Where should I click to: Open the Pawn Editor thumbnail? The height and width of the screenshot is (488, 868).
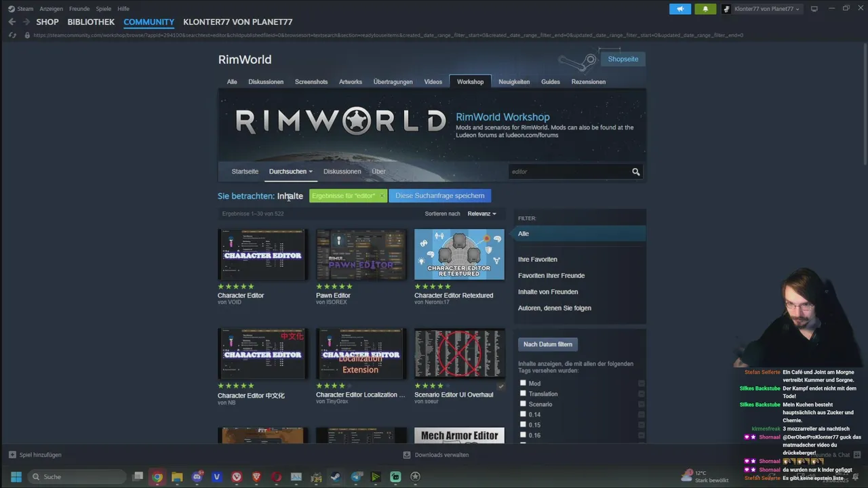coord(361,254)
